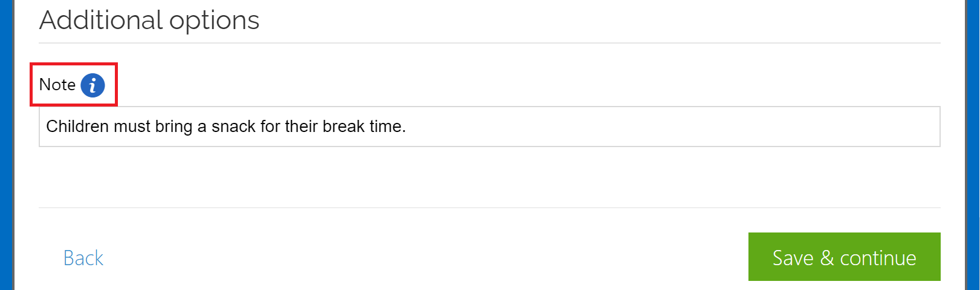
Task: Click the Additional options heading
Action: point(149,20)
